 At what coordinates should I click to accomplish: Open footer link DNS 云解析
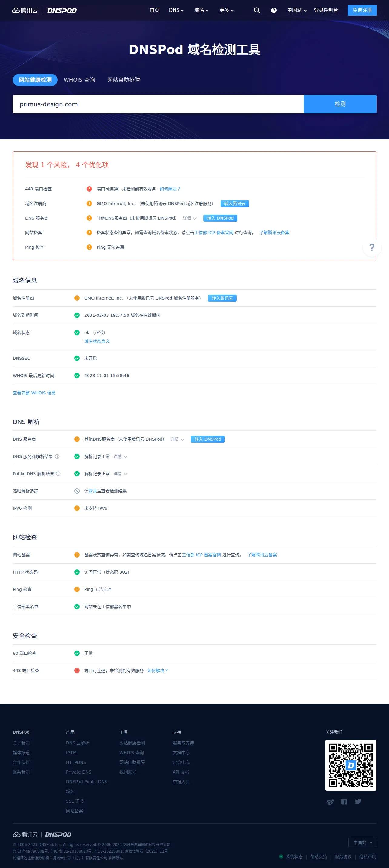(78, 743)
